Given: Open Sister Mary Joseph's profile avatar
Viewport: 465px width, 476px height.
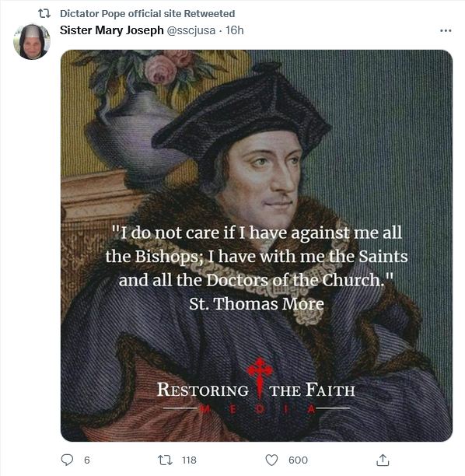Looking at the screenshot, I should [32, 41].
